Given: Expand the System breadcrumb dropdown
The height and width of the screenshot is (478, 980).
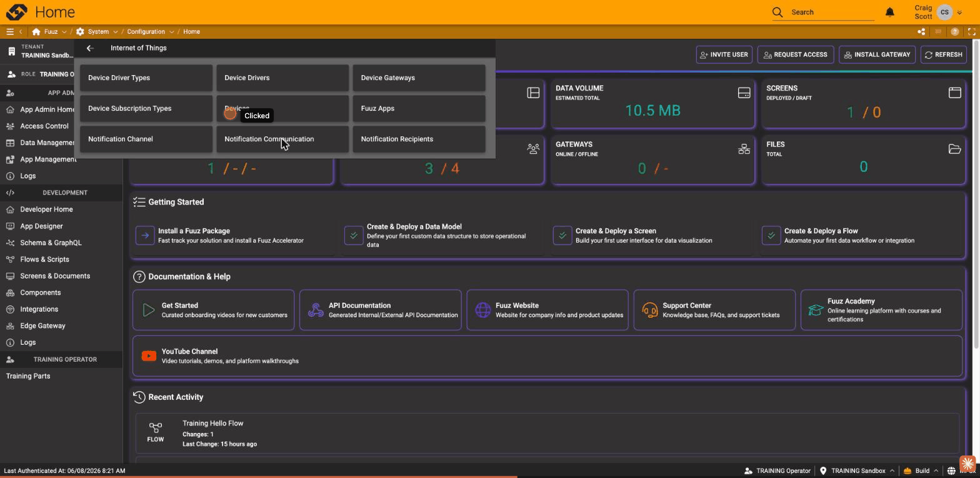Looking at the screenshot, I should pyautogui.click(x=116, y=31).
